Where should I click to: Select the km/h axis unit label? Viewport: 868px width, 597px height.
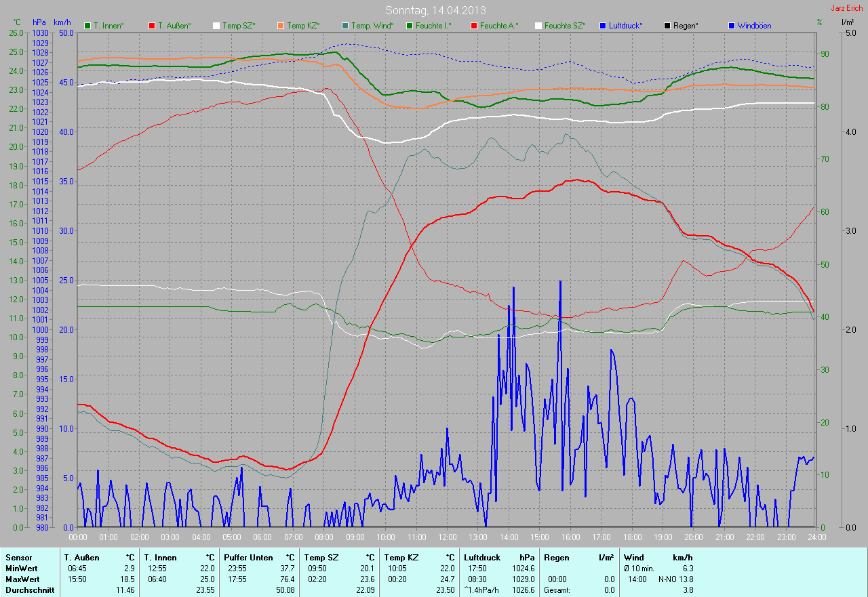point(63,22)
